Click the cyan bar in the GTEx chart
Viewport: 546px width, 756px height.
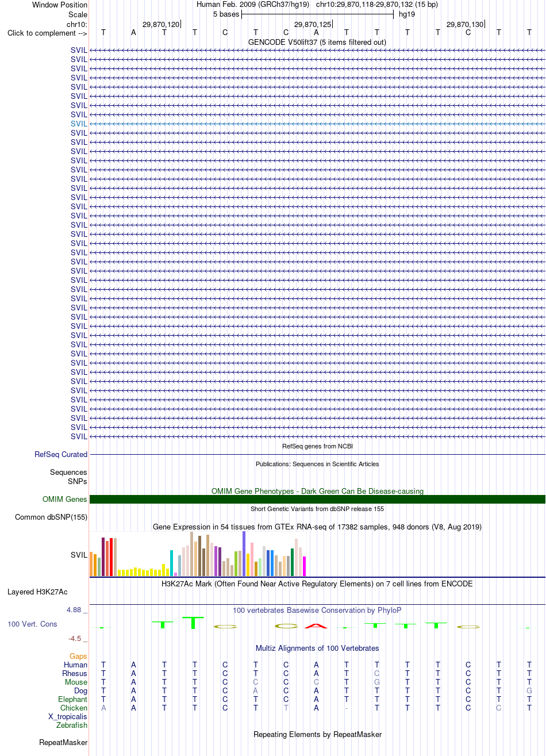171,563
